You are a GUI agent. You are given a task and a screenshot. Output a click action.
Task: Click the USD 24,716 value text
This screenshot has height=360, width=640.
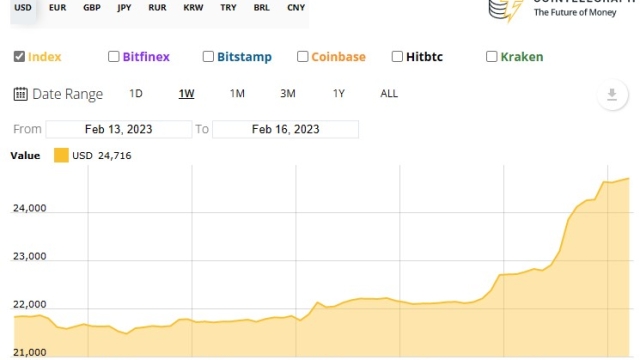point(102,156)
